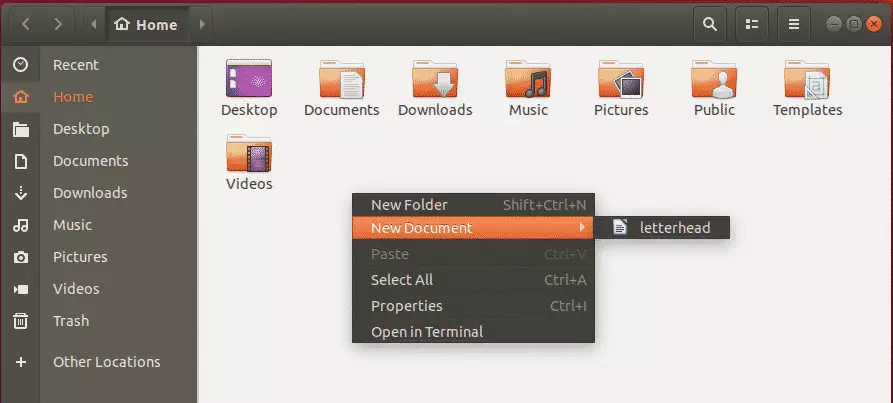This screenshot has width=893, height=403.
Task: Expand New Document submenu arrow
Action: point(581,228)
